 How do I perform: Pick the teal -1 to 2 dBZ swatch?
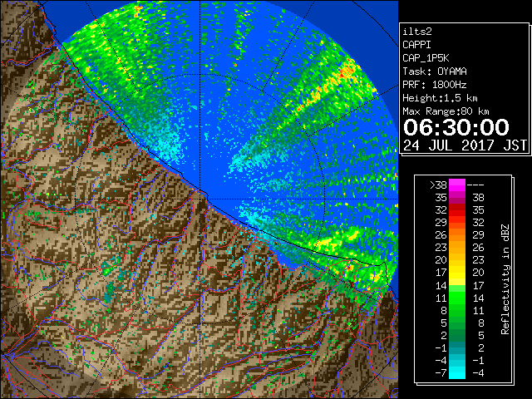[x=457, y=348]
